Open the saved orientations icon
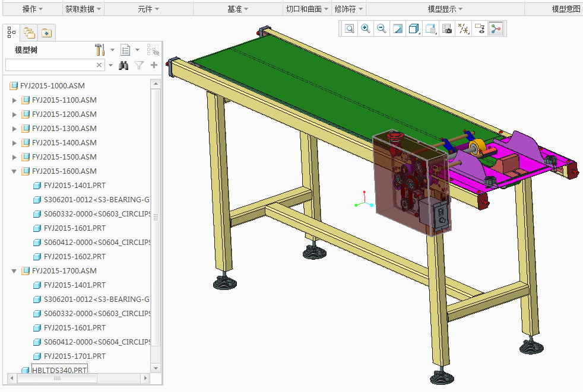Screen dimensions: 583x392 (431, 28)
